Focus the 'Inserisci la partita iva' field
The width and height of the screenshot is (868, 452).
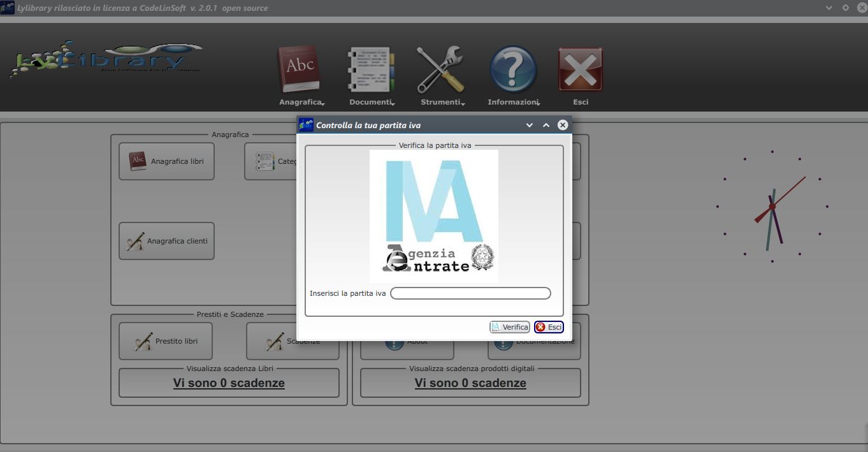coord(470,293)
